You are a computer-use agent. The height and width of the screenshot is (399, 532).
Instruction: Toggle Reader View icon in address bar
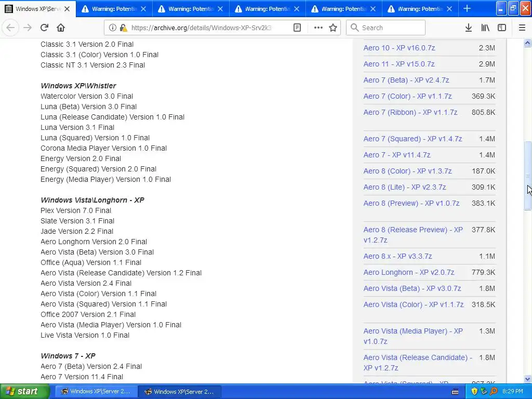coord(297,28)
